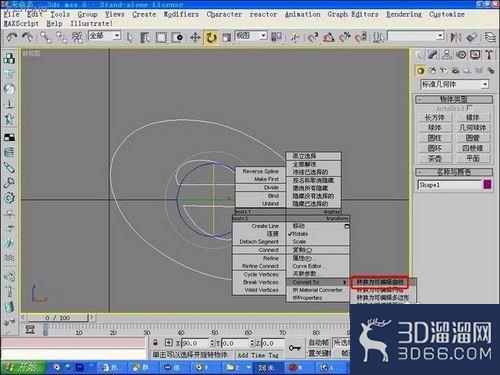Image resolution: width=500 pixels, height=375 pixels.
Task: Choose Reverse Spline in the quad menu
Action: click(x=260, y=171)
